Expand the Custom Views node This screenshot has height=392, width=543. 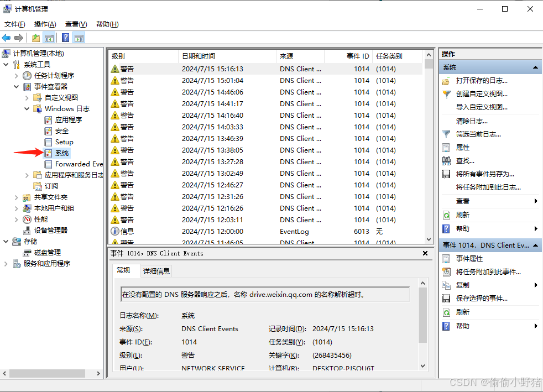(27, 98)
